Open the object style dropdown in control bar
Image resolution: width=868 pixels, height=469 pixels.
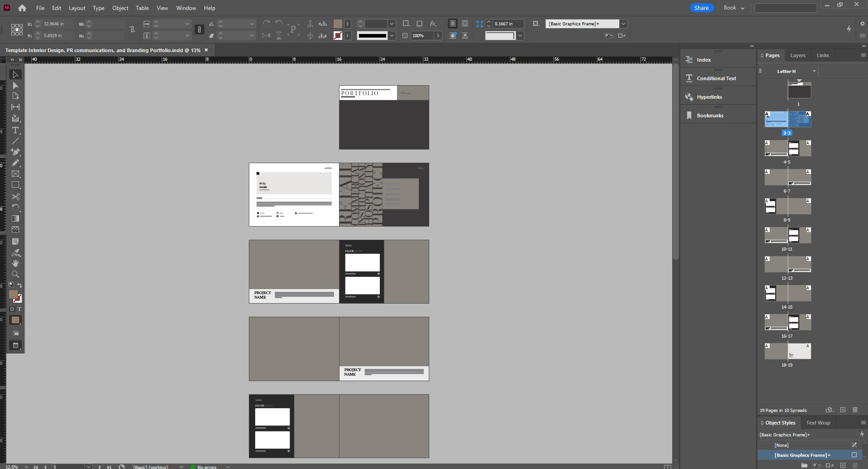coord(623,24)
